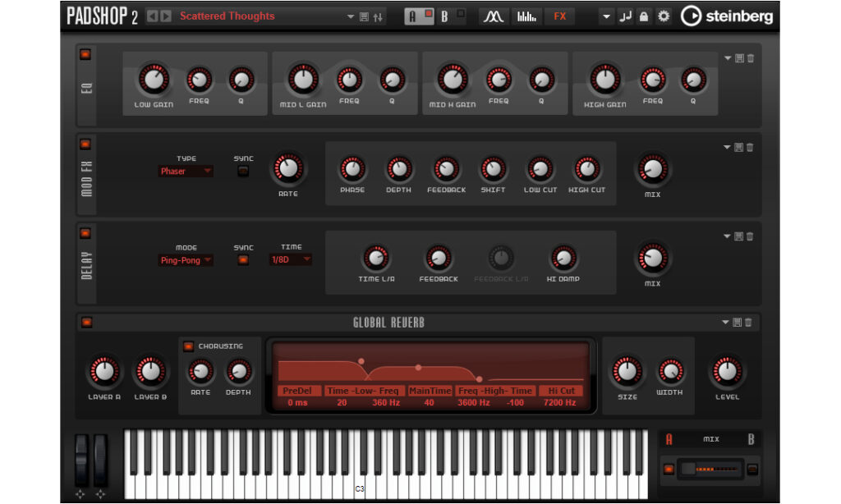This screenshot has height=504, width=841.
Task: Click the Mod FX Rate knob
Action: coord(288,168)
